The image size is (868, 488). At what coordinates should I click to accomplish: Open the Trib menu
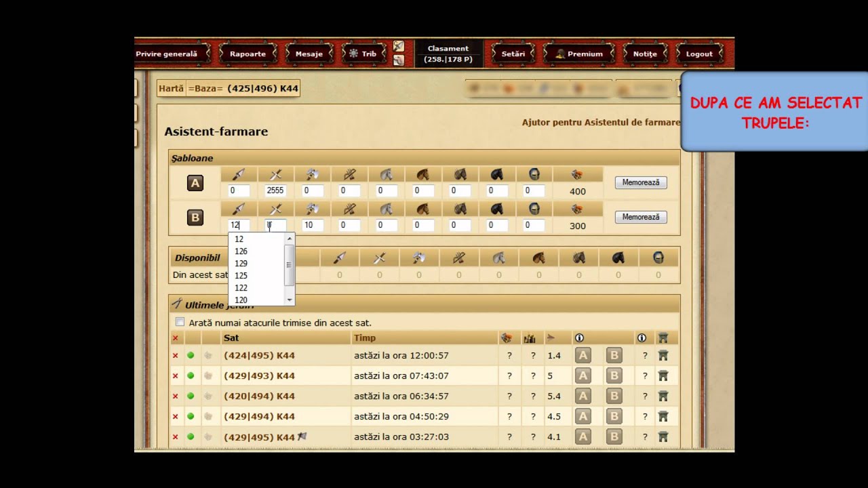pyautogui.click(x=363, y=54)
